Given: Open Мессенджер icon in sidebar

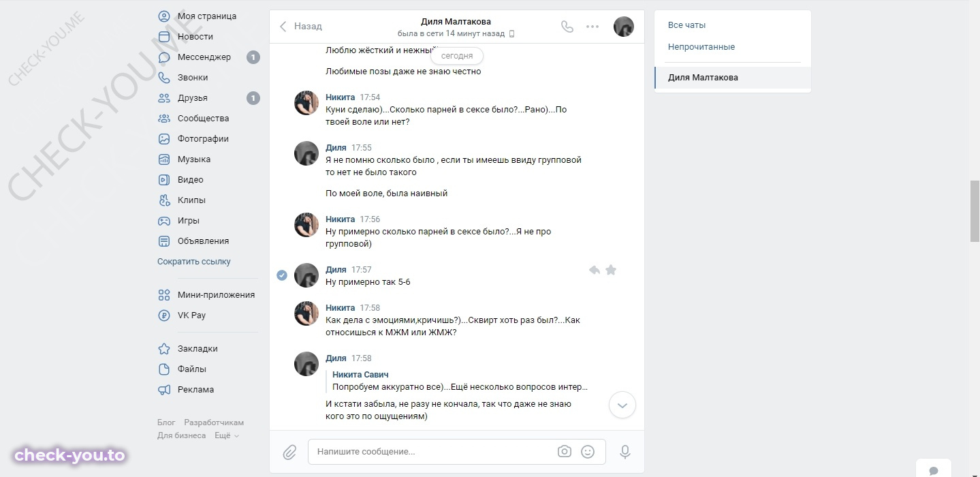Looking at the screenshot, I should (x=163, y=57).
